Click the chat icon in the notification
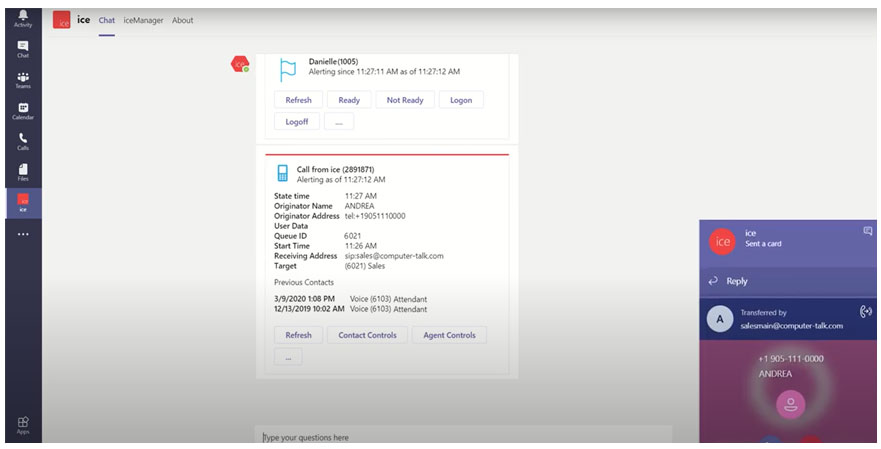This screenshot has width=881, height=449. coord(867,230)
